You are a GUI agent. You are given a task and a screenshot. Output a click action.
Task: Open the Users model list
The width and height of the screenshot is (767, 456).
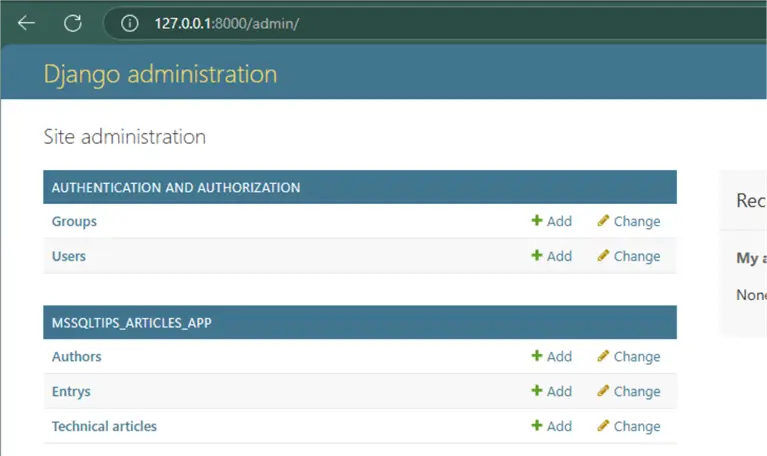tap(69, 256)
